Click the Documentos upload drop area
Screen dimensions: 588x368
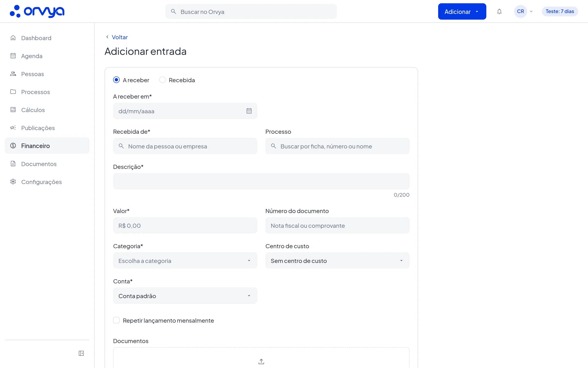(x=261, y=358)
